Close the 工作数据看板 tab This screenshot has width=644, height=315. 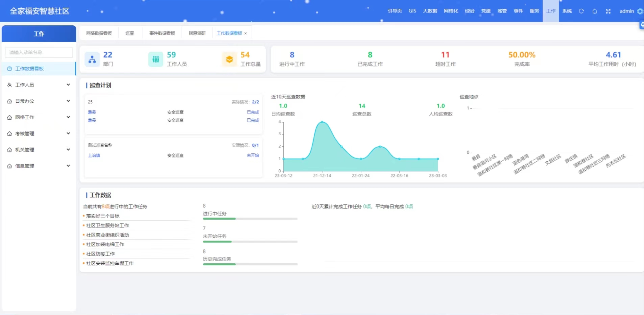(245, 33)
